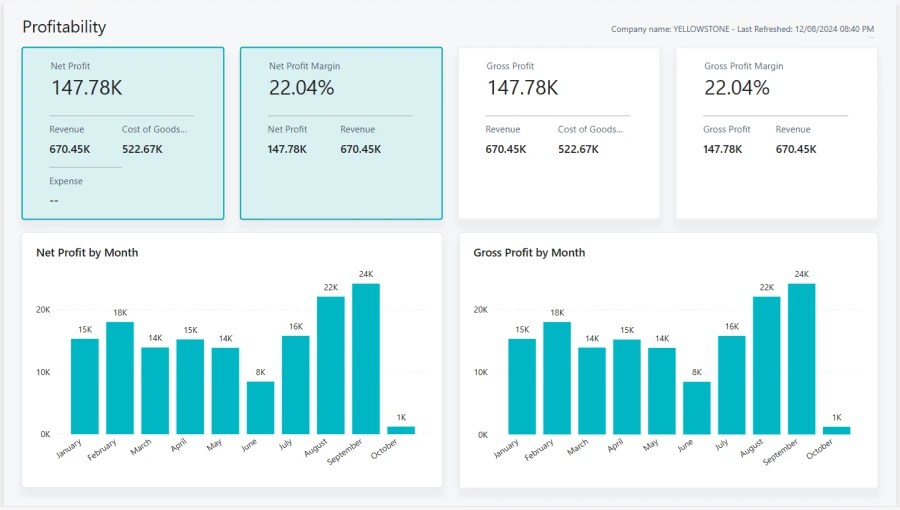The image size is (900, 510).
Task: Open the Gross Profit Margin card
Action: click(x=776, y=132)
